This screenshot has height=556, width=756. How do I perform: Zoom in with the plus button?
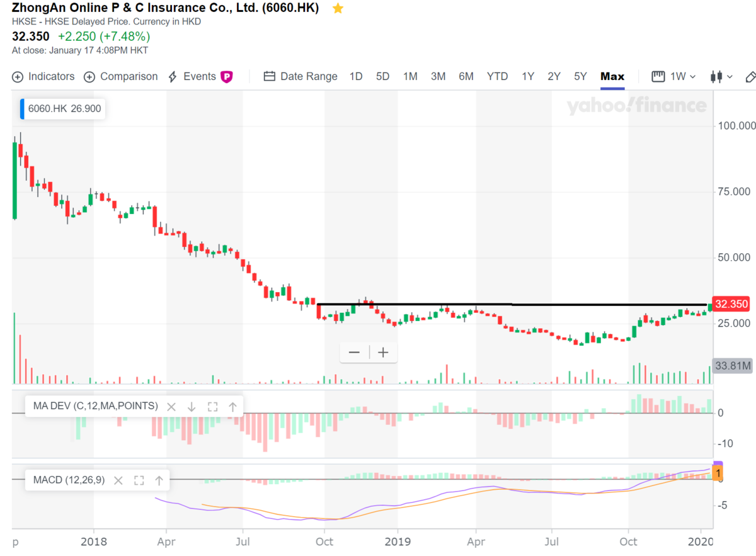point(383,352)
